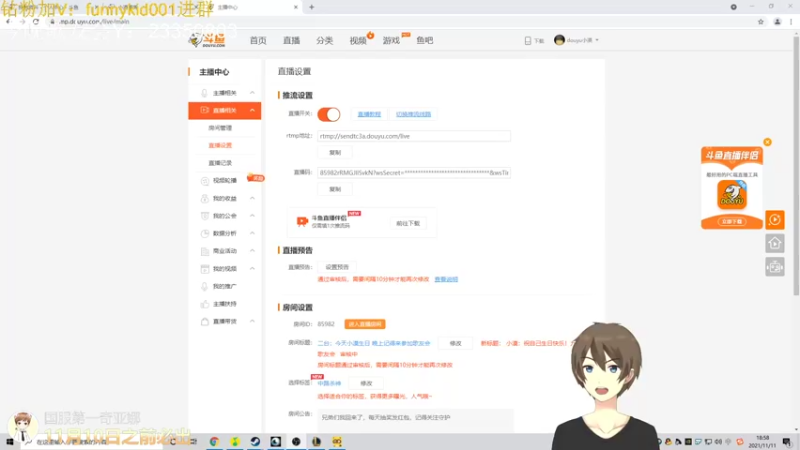Click the 数据分析 chart icon
This screenshot has height=450, width=800.
tap(205, 233)
